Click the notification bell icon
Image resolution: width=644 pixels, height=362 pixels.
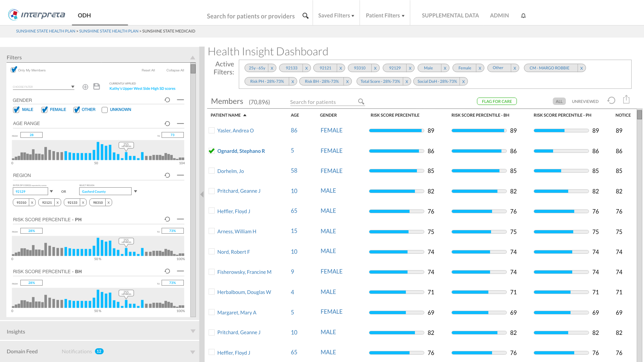pos(523,16)
